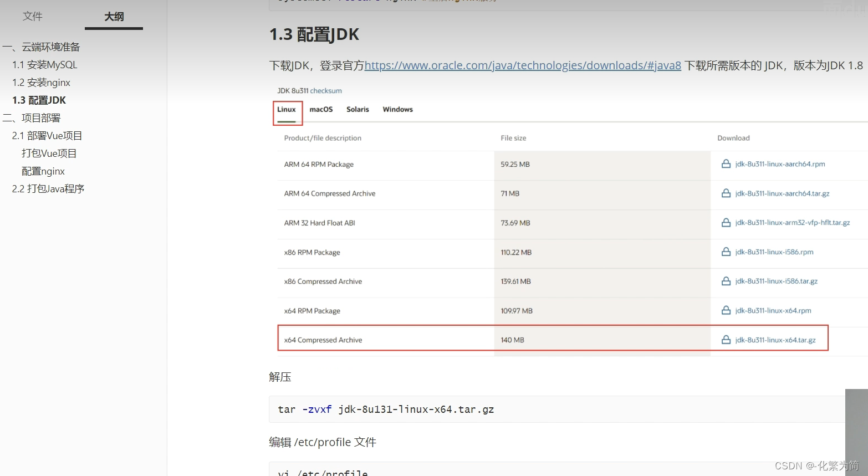Click the ARM 32 Hard Float ABI text
This screenshot has width=868, height=476.
(319, 223)
